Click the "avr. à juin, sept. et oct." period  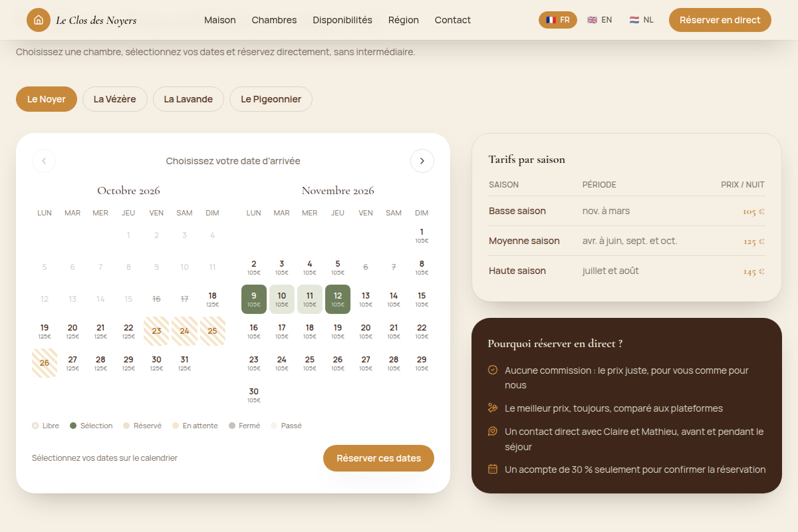point(630,241)
